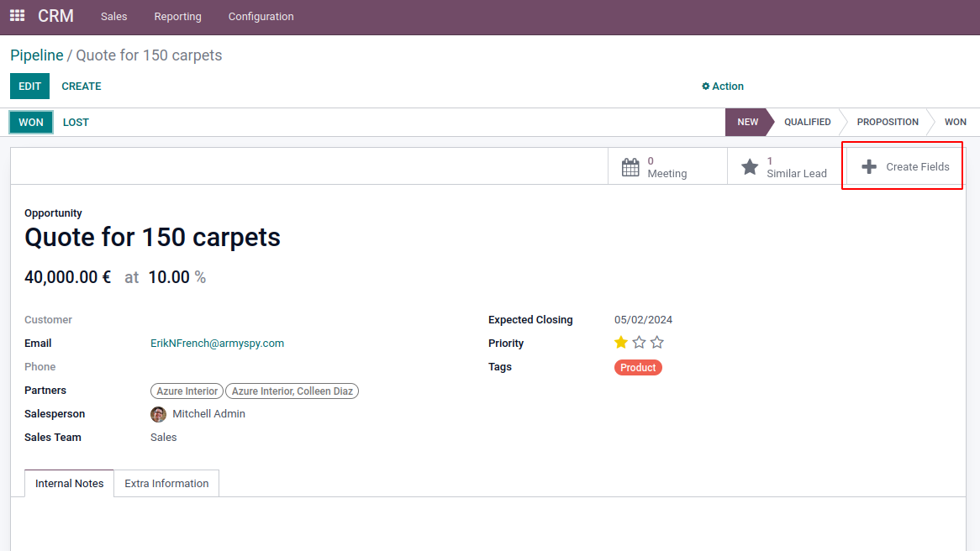Switch to the Extra Information tab
This screenshot has width=980, height=551.
pyautogui.click(x=166, y=484)
